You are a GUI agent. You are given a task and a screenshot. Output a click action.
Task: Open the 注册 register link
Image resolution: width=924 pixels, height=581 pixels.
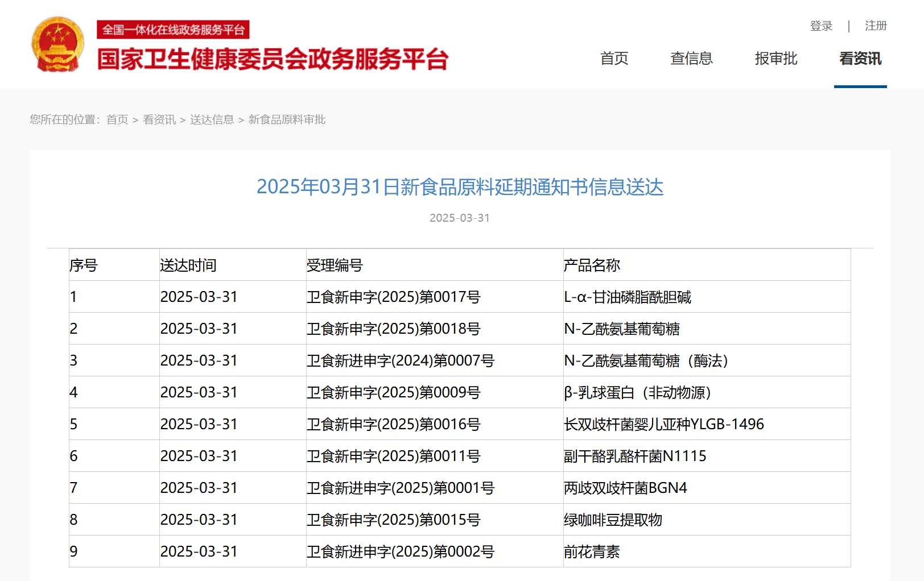point(875,26)
